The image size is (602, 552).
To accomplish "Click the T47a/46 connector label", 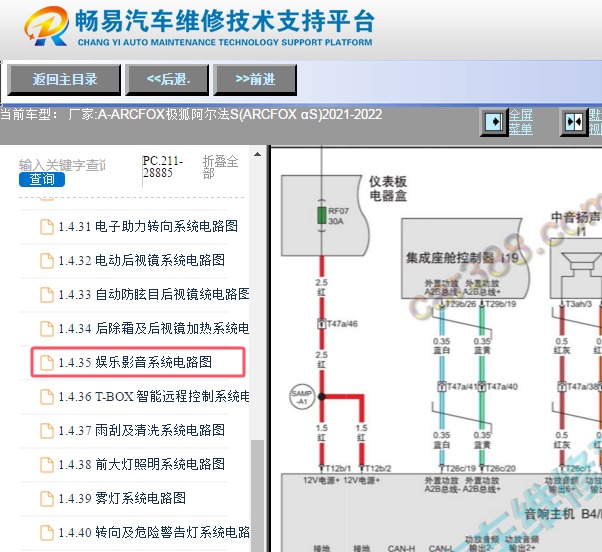I will pyautogui.click(x=342, y=324).
